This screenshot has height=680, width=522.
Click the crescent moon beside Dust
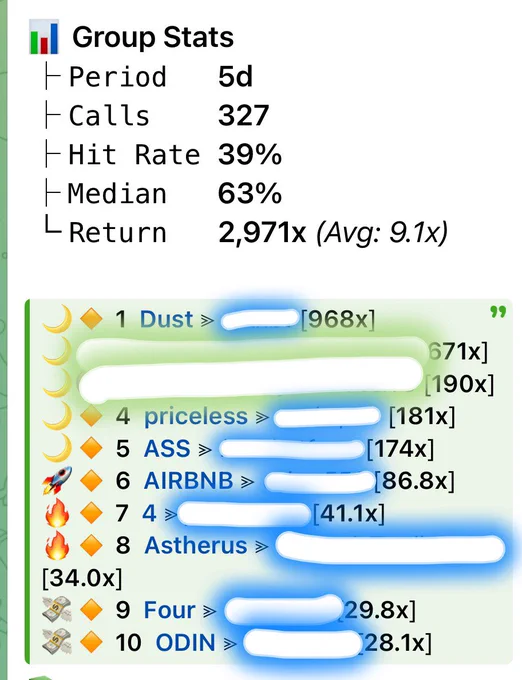click(58, 319)
